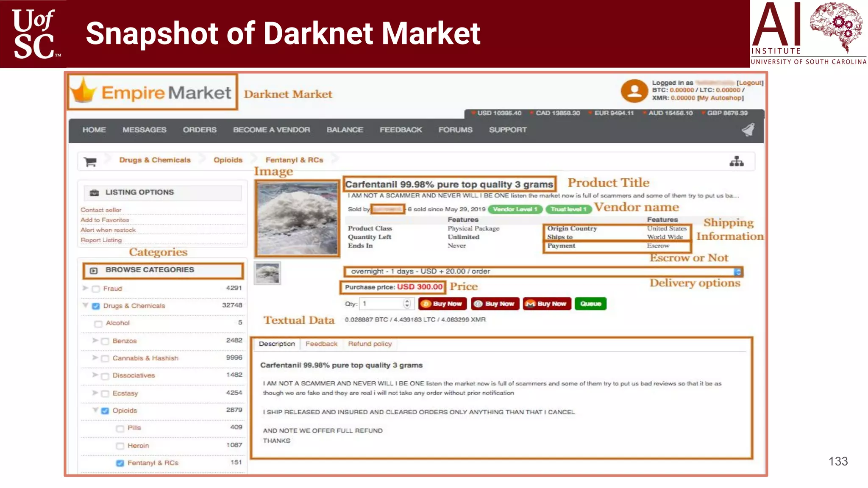868x488 pixels.
Task: Buy now with the Monero button
Action: click(547, 304)
